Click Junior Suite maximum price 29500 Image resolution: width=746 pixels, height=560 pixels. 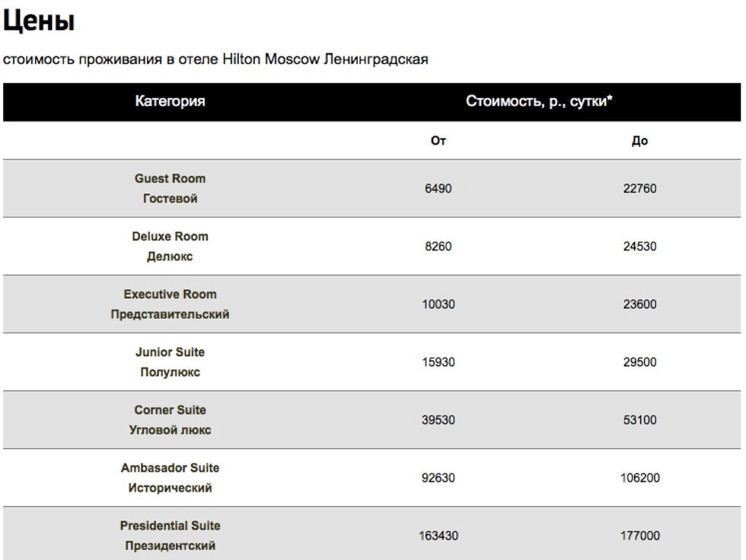(x=639, y=362)
